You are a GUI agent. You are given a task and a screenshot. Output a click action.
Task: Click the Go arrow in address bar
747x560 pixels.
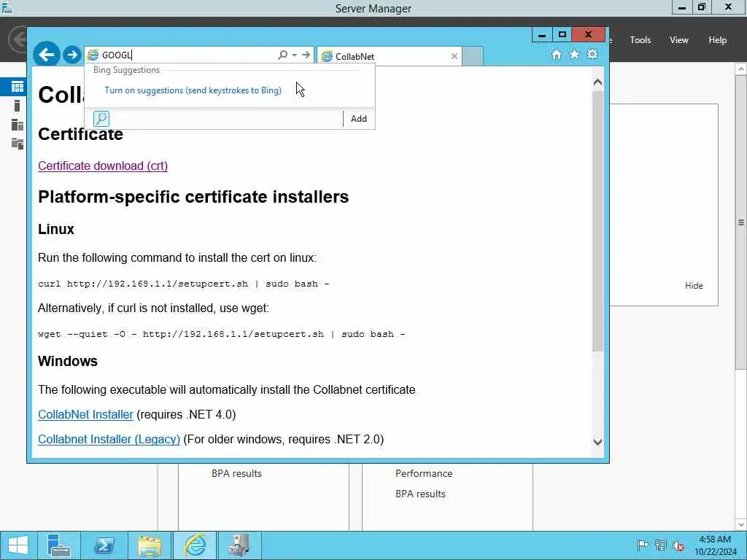coord(306,55)
